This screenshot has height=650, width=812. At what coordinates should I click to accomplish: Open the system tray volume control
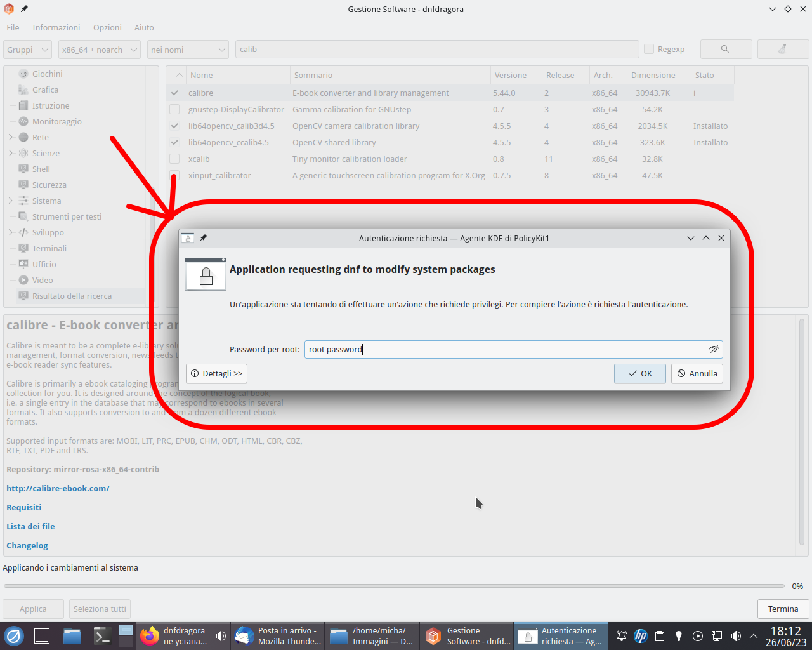click(x=736, y=636)
